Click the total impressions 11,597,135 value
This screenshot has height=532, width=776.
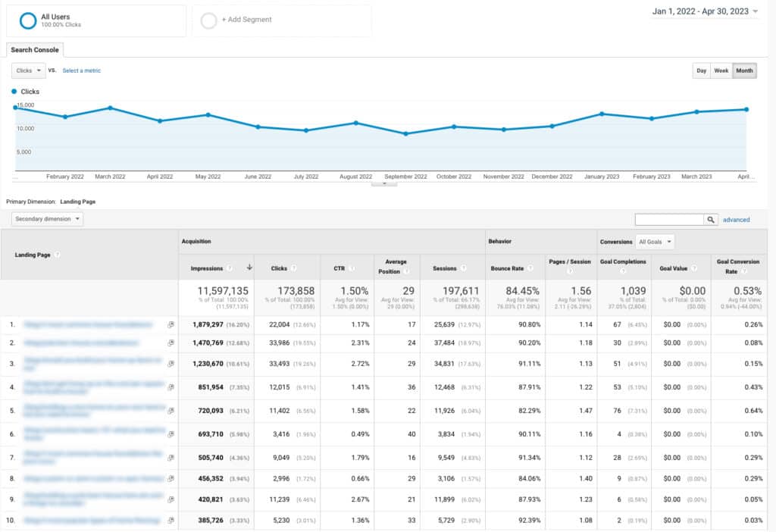(223, 291)
